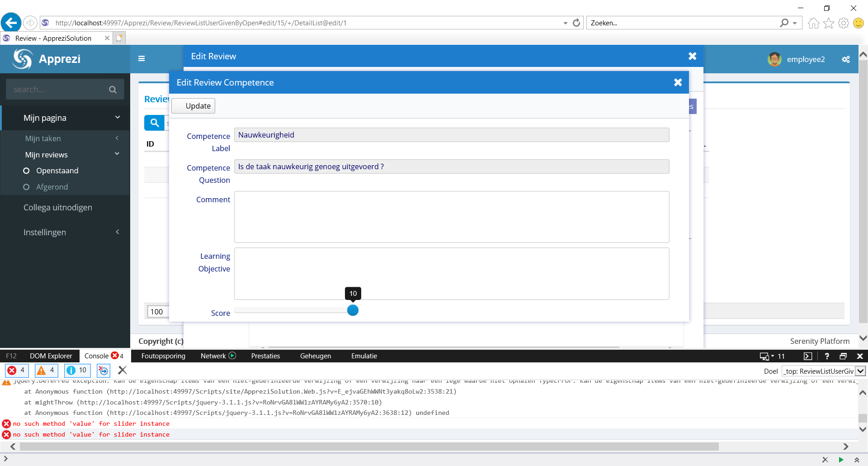Open the Doel target dropdown
Image resolution: width=868 pixels, height=466 pixels.
(x=861, y=371)
